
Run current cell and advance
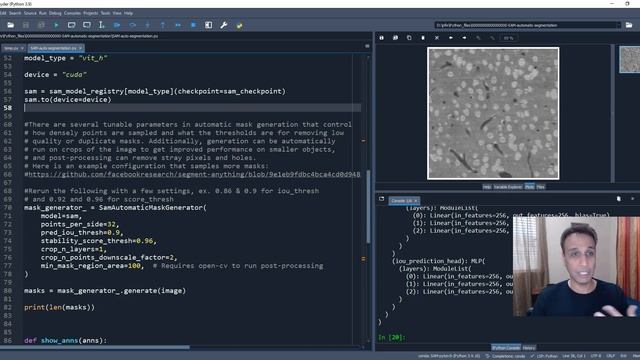coord(87,25)
